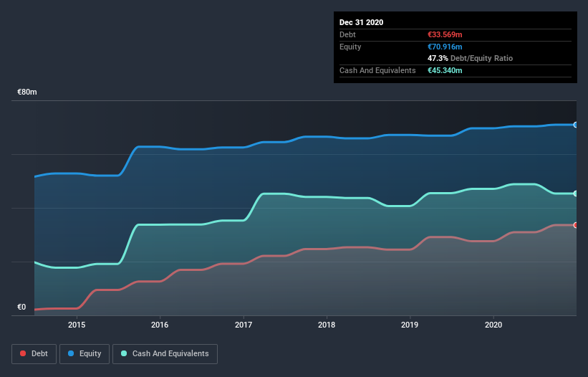Select the 2017 x-axis label
This screenshot has width=588, height=377.
(x=244, y=325)
